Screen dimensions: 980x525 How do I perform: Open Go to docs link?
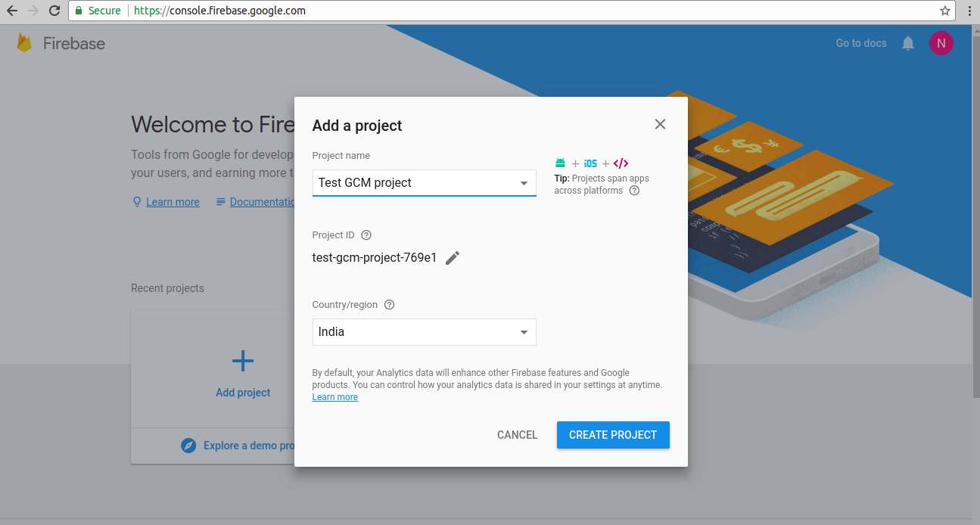tap(861, 43)
